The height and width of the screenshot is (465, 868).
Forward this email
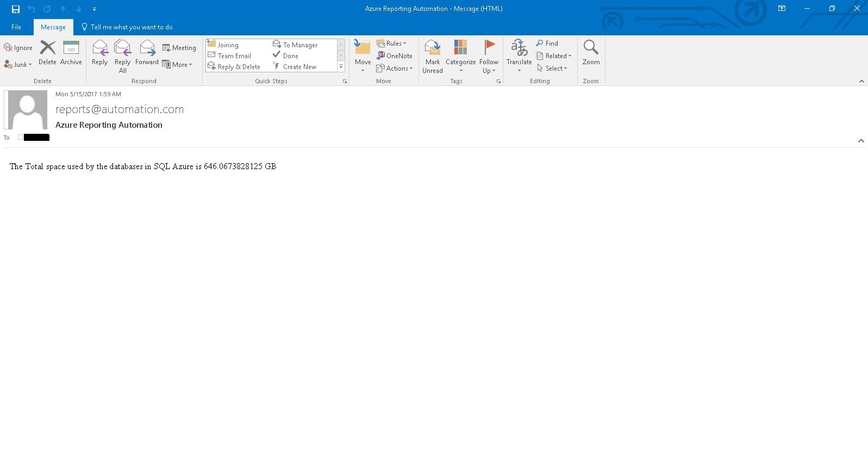point(147,53)
